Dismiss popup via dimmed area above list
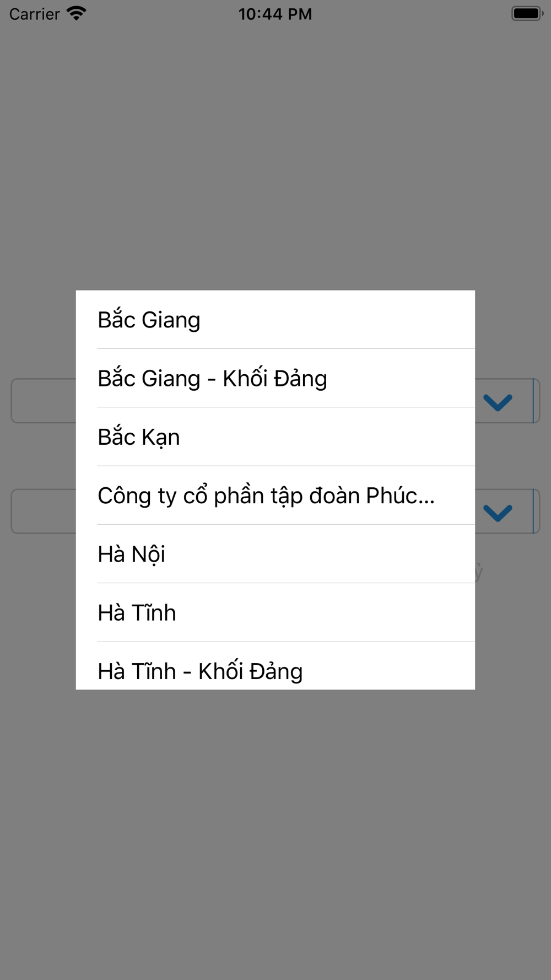 275,160
